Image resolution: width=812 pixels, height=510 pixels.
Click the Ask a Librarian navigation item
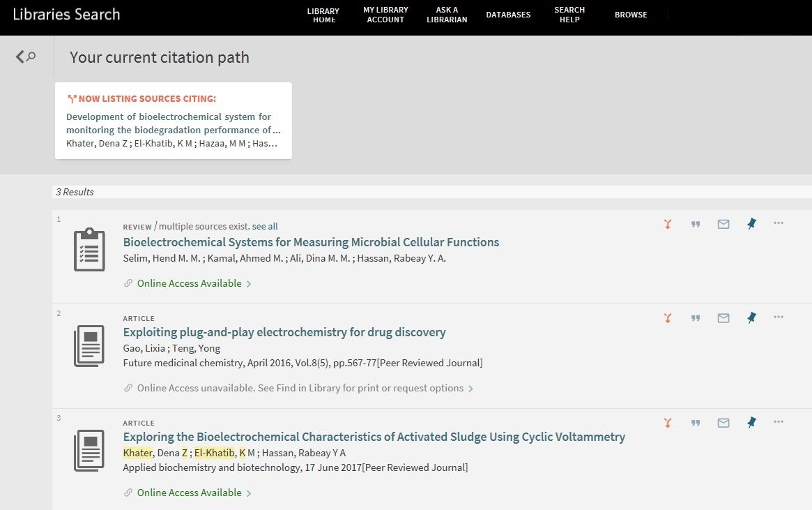click(x=446, y=15)
